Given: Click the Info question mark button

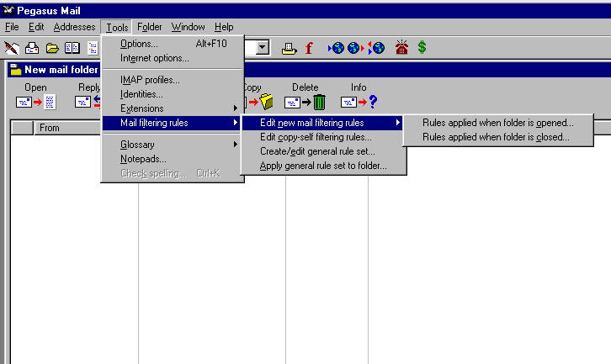Looking at the screenshot, I should (359, 96).
